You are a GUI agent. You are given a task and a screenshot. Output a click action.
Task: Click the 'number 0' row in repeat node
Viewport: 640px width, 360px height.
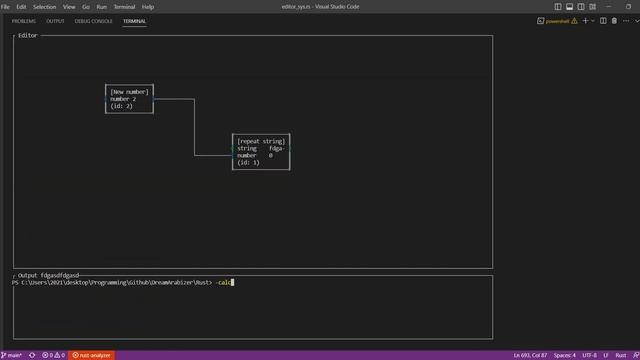(x=255, y=156)
